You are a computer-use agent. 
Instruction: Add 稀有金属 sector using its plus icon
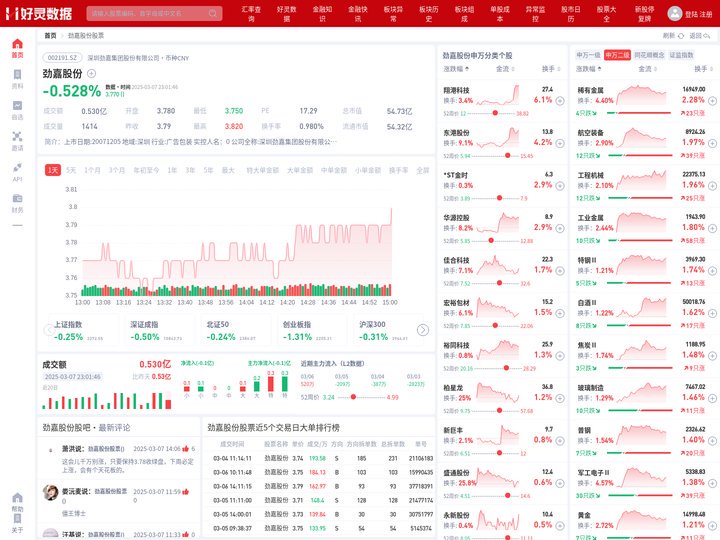(712, 101)
